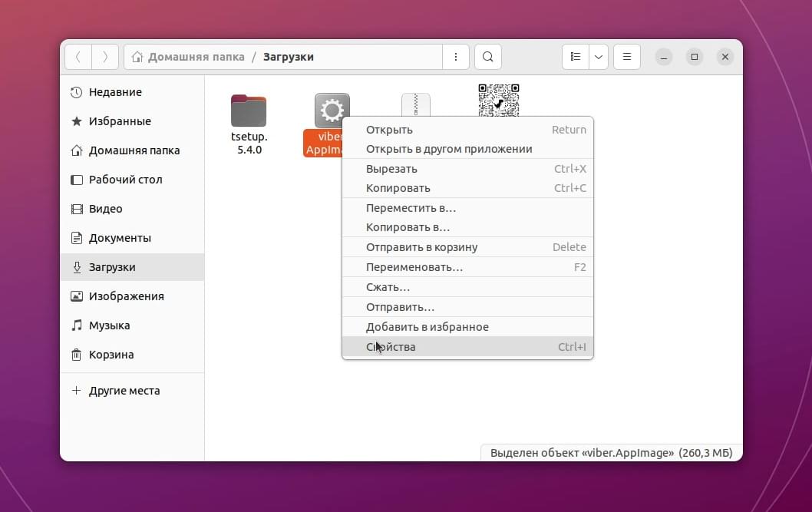
Task: Go forward with the right arrow button
Action: (x=105, y=57)
